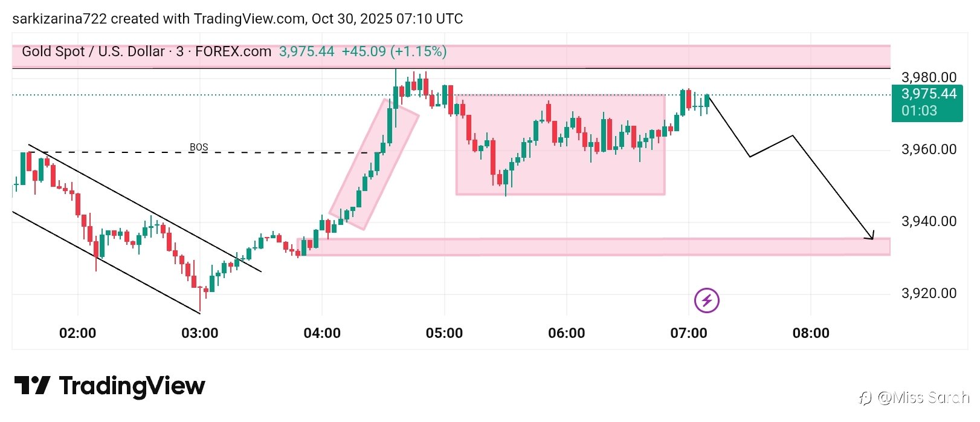Click the TradingView wordmark text
Image resolution: width=980 pixels, height=422 pixels.
click(132, 386)
